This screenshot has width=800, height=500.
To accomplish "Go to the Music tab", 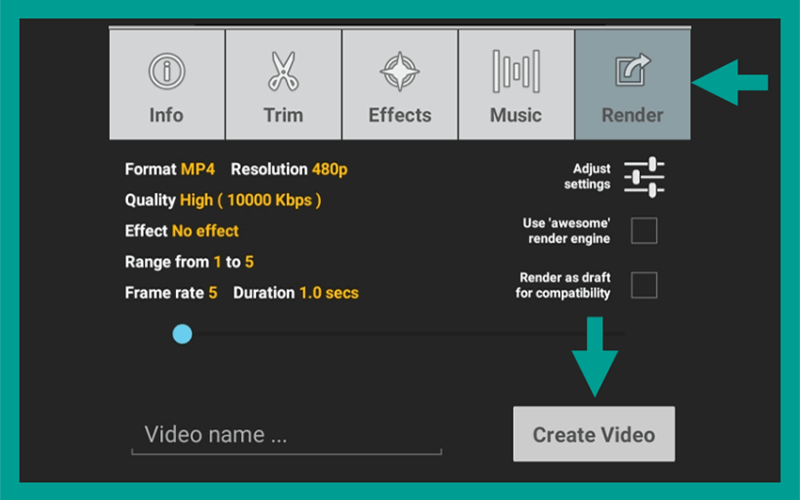I will click(516, 85).
